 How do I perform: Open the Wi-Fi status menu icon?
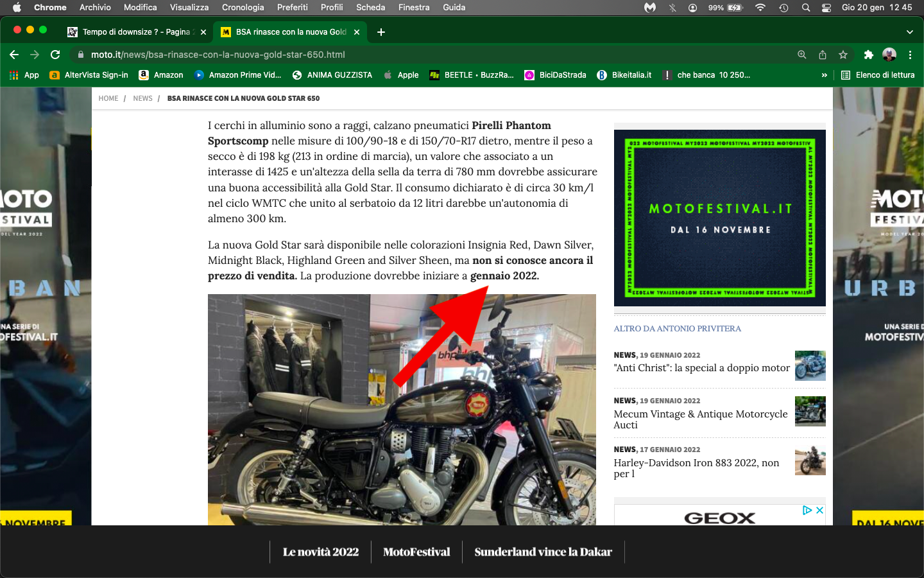point(760,8)
